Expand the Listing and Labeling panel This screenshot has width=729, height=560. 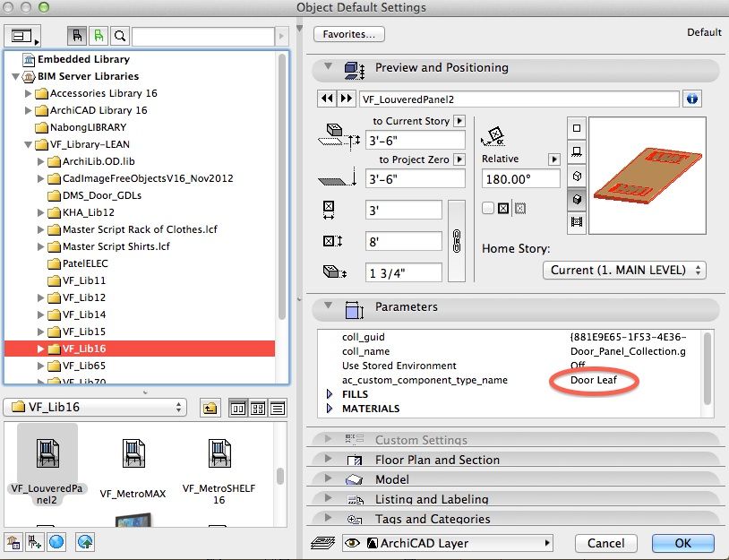329,497
